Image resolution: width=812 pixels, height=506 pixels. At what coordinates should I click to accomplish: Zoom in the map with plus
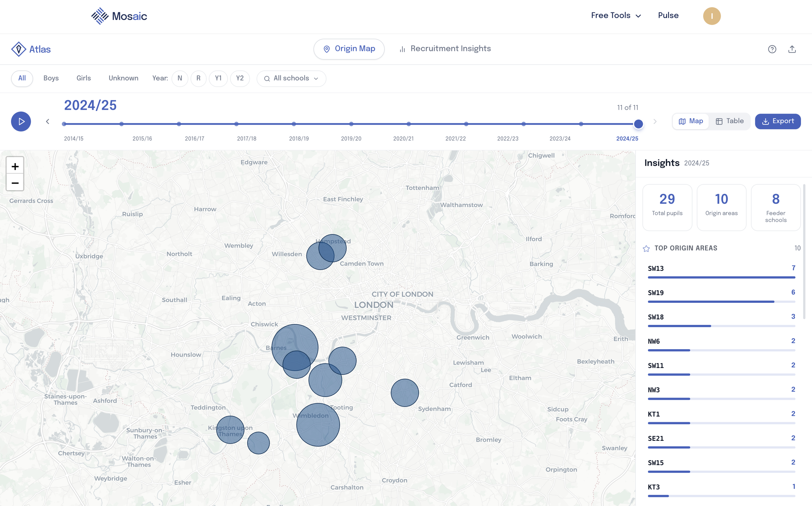tap(15, 166)
